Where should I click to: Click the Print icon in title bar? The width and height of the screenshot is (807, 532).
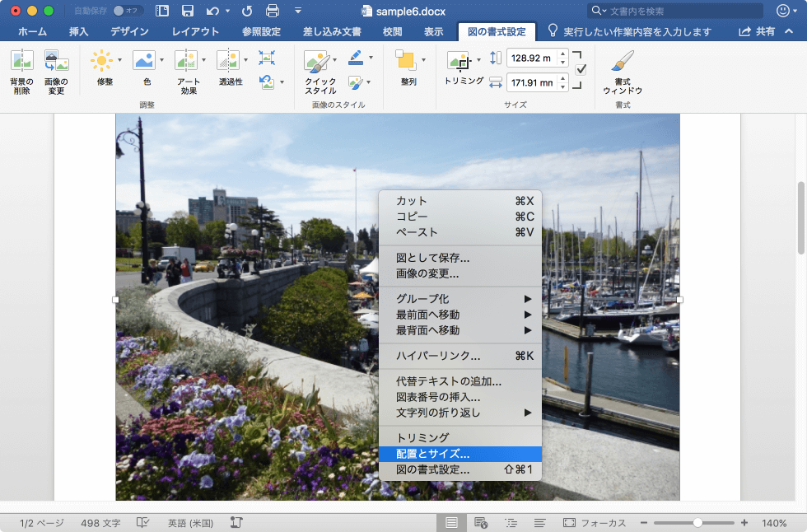(x=273, y=11)
